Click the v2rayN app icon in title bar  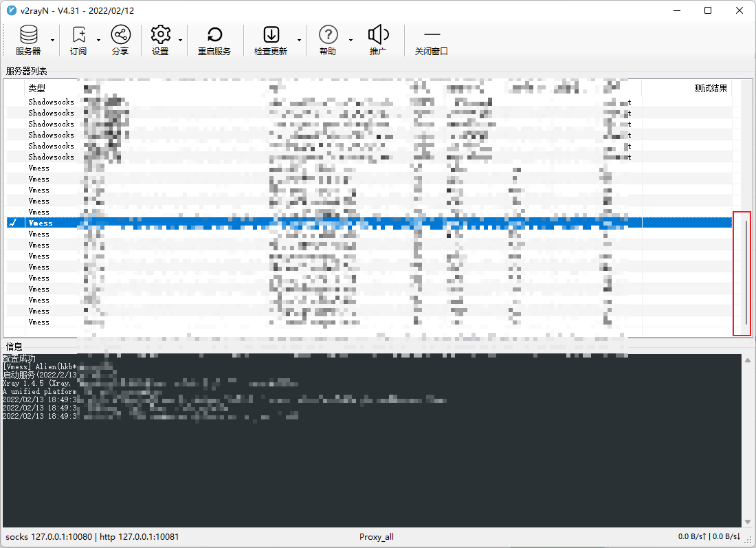coord(12,10)
